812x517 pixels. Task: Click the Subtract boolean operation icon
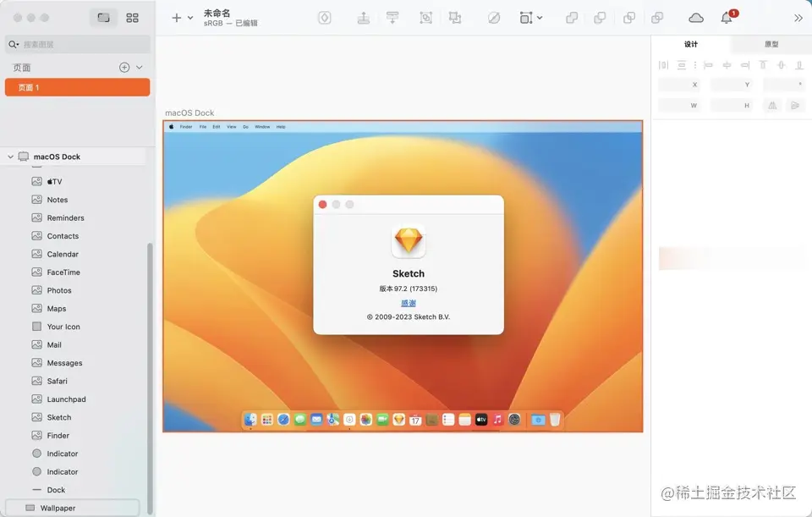coord(600,18)
